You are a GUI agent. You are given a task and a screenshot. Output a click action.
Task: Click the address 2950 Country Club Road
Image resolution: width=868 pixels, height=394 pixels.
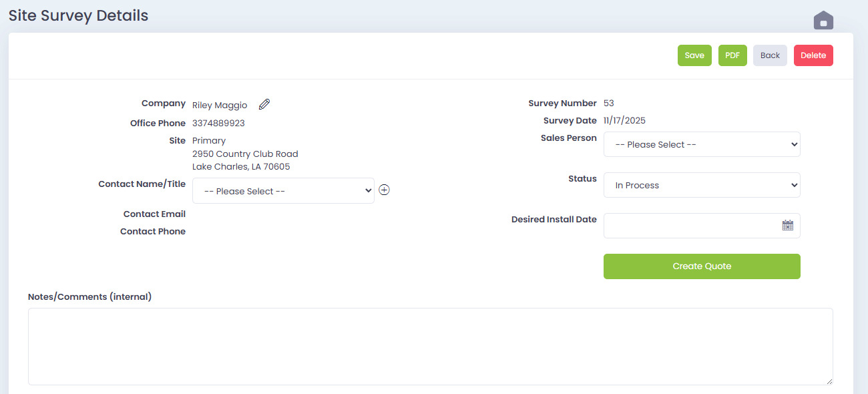coord(245,154)
